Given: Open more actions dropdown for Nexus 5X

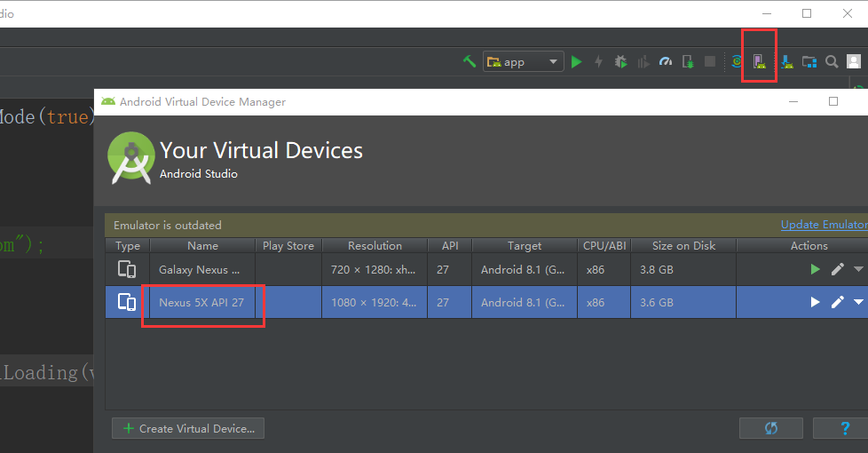Looking at the screenshot, I should [858, 302].
